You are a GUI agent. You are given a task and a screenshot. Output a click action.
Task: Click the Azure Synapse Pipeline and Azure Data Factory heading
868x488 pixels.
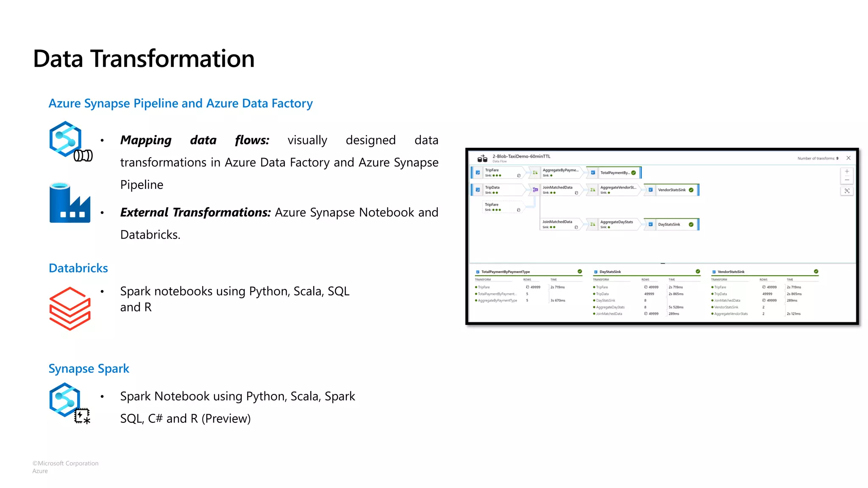[181, 103]
